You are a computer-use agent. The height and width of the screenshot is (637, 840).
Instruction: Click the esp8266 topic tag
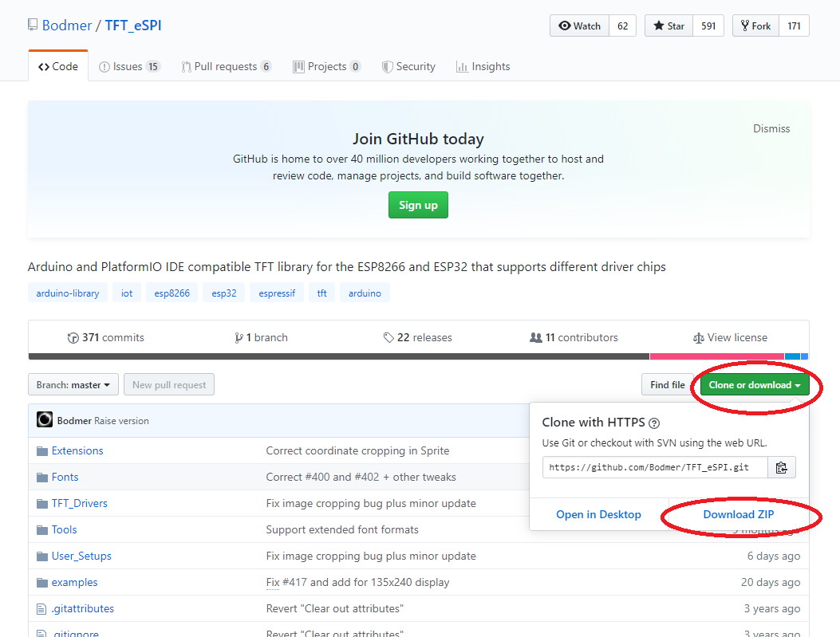click(172, 293)
